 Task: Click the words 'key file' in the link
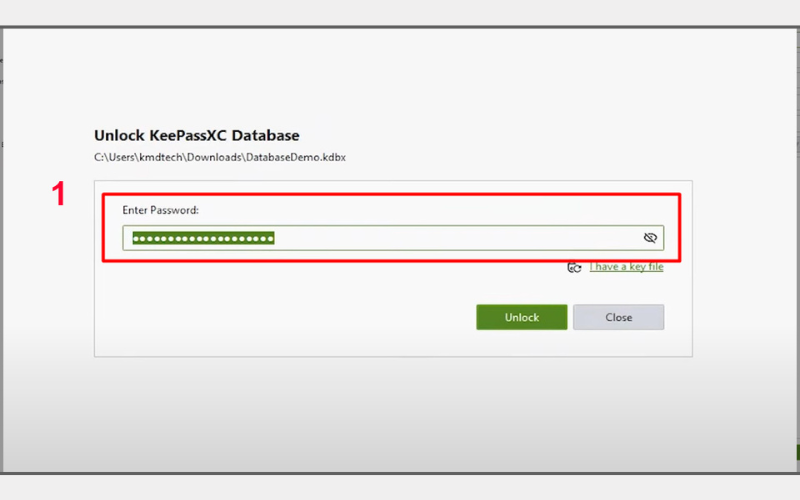pyautogui.click(x=643, y=267)
